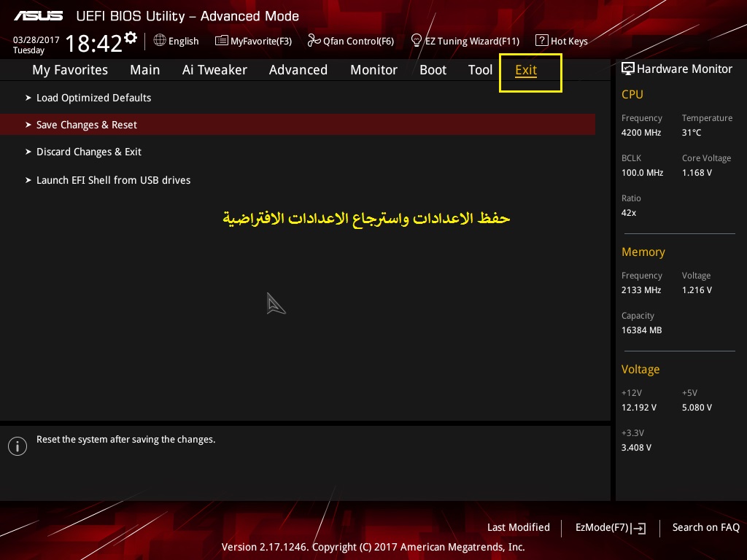Click the Hardware Monitor title
Image resolution: width=747 pixels, height=560 pixels.
(x=684, y=69)
